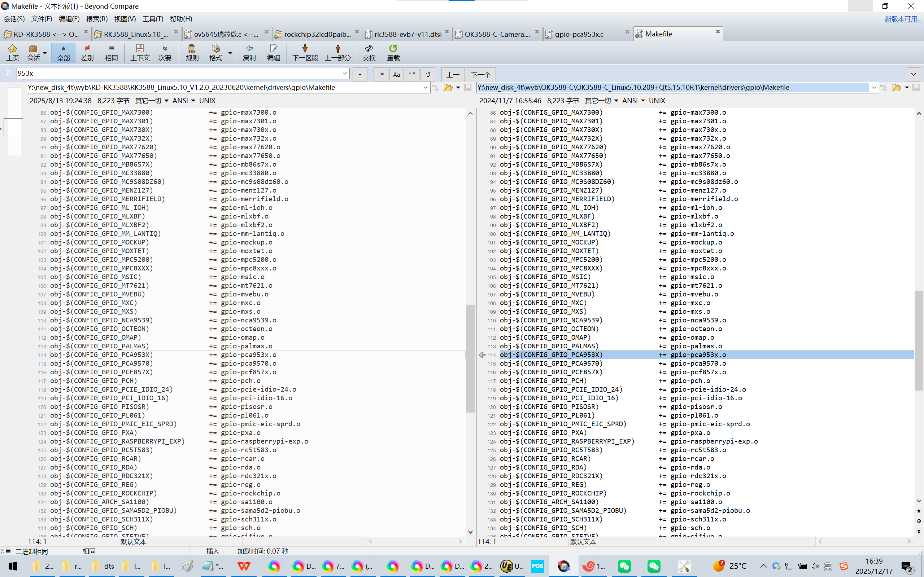Click the 编辑 (Edit) pencil icon
The width and height of the screenshot is (924, 577).
point(273,52)
